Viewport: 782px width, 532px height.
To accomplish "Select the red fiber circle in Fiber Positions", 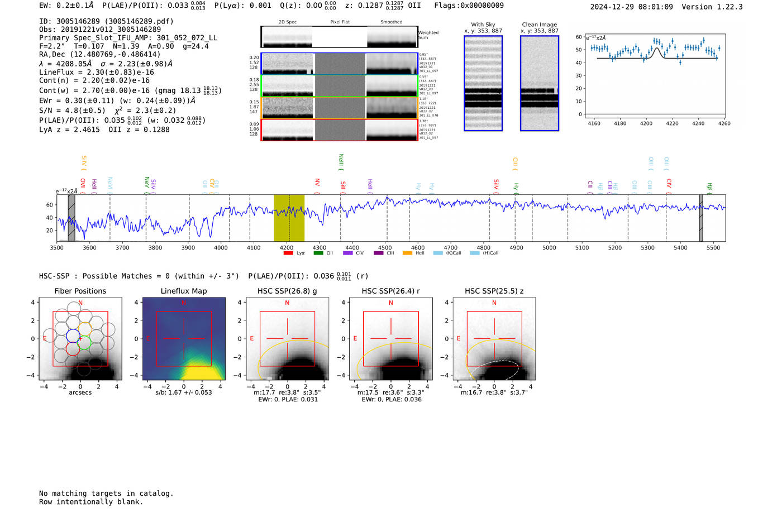I will tap(73, 349).
